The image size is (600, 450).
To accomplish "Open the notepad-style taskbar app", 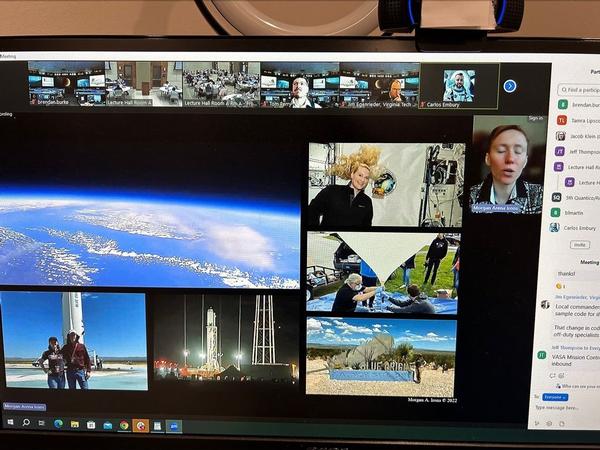I will [157, 426].
